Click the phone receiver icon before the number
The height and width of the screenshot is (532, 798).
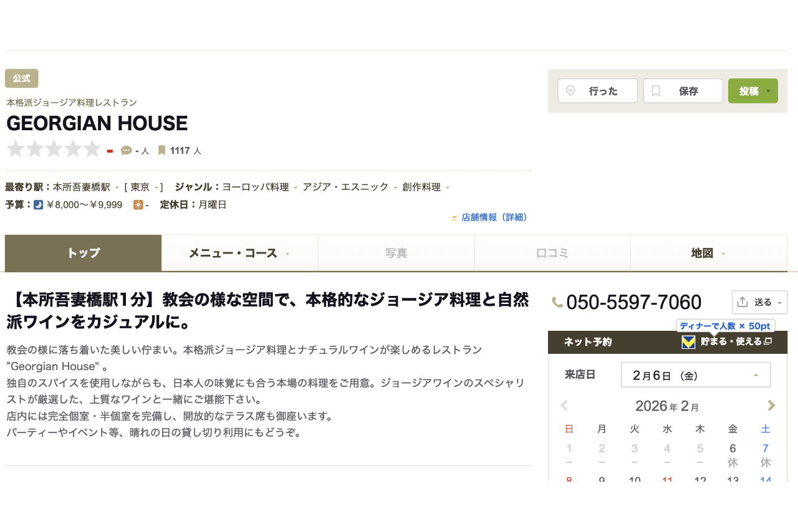click(x=557, y=302)
